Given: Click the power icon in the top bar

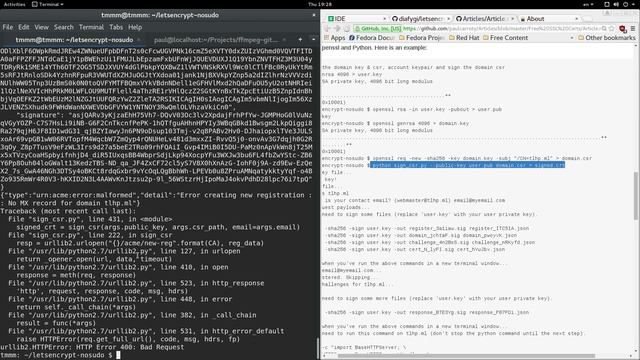Looking at the screenshot, I should pos(625,4).
